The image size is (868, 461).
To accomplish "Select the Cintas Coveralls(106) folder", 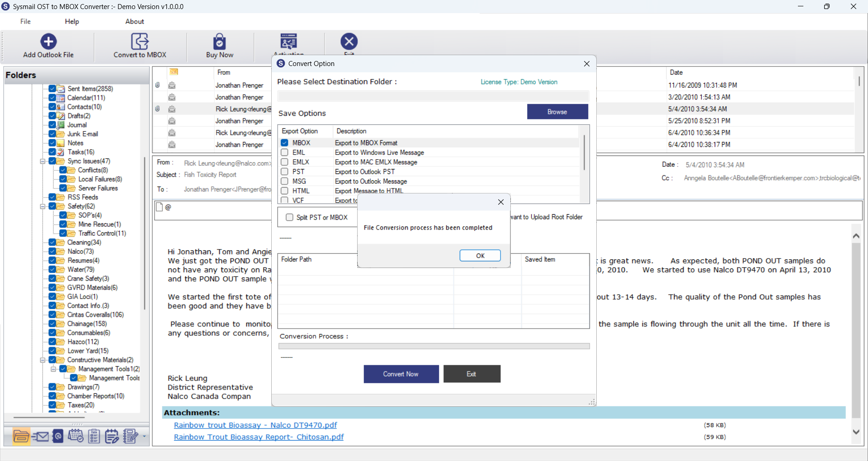I will [95, 315].
